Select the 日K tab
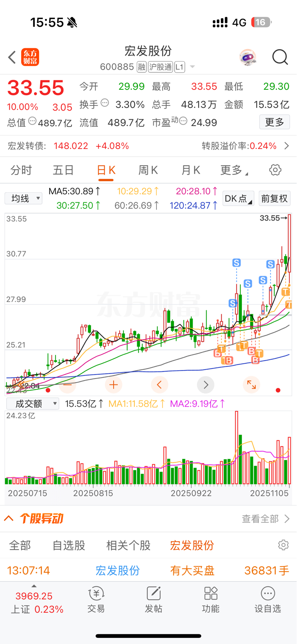 [x=106, y=170]
